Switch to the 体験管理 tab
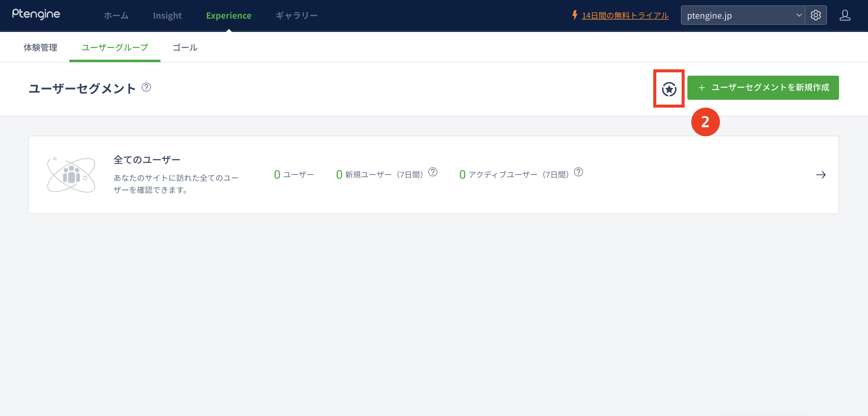This screenshot has height=416, width=868. coord(40,48)
